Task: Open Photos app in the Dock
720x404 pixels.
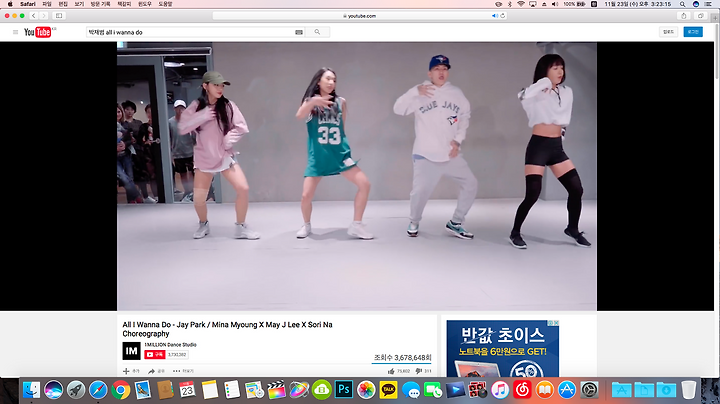Action: coord(366,390)
